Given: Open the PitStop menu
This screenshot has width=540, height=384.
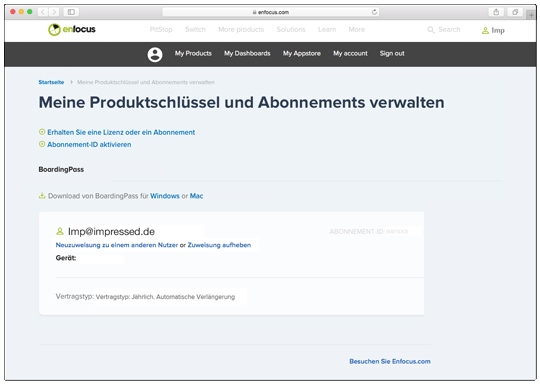Looking at the screenshot, I should tap(161, 30).
